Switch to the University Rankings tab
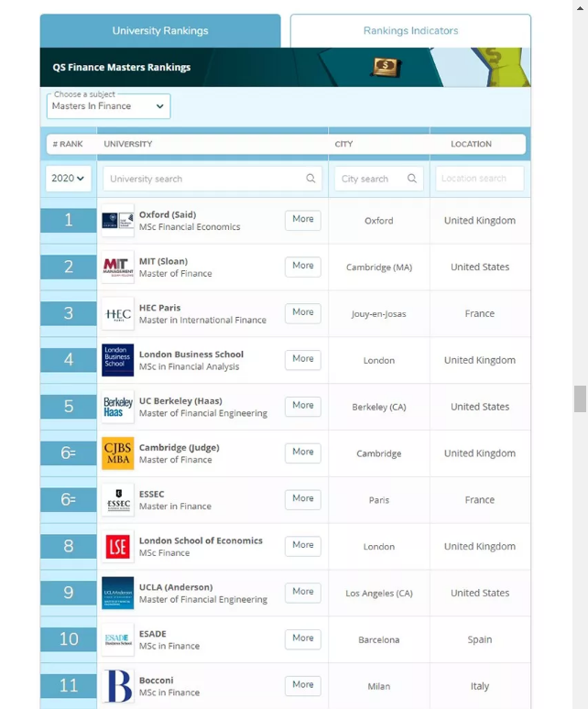The image size is (588, 709). point(160,31)
